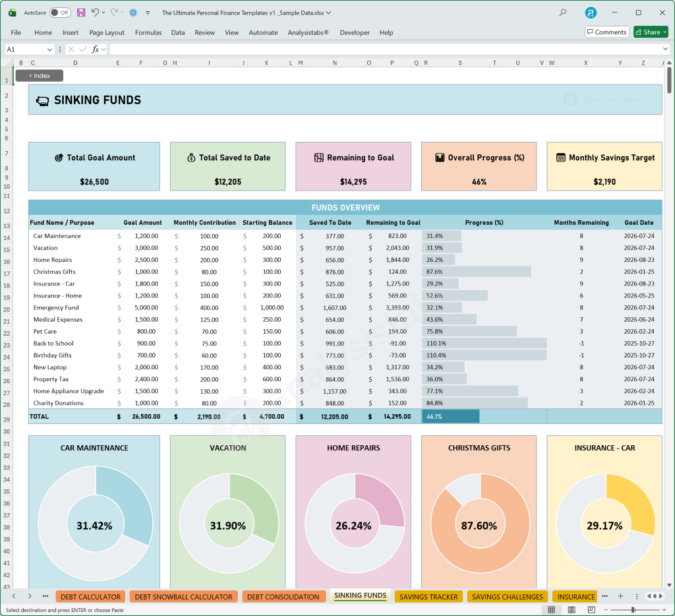Click the Redo icon
Image resolution: width=675 pixels, height=616 pixels.
(x=115, y=13)
